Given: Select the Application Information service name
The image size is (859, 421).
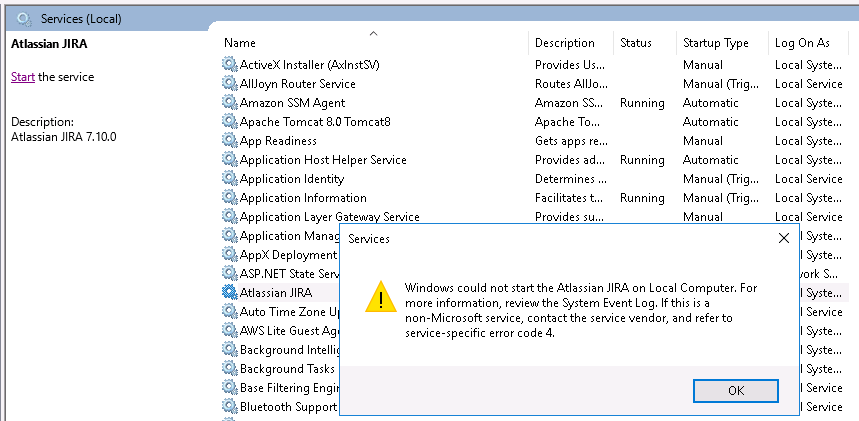Looking at the screenshot, I should point(303,197).
